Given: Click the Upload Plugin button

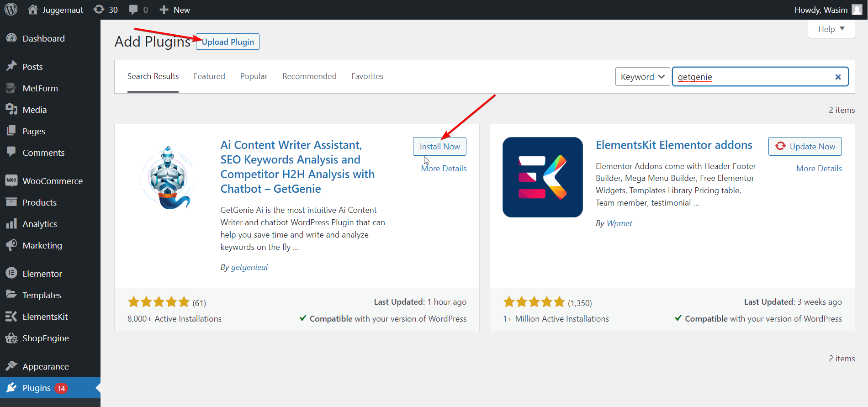Looking at the screenshot, I should pos(228,42).
